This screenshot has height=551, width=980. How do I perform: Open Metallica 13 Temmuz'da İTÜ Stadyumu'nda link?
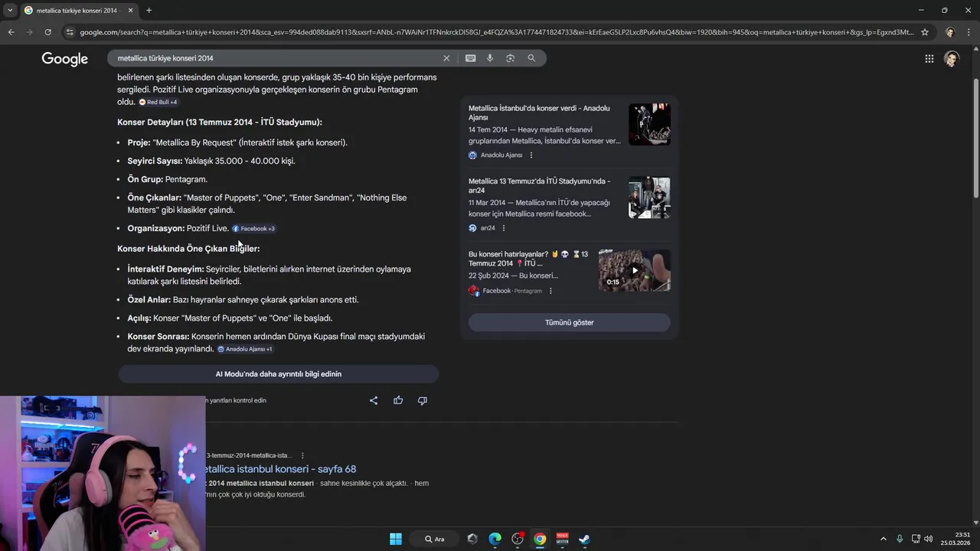tap(539, 185)
